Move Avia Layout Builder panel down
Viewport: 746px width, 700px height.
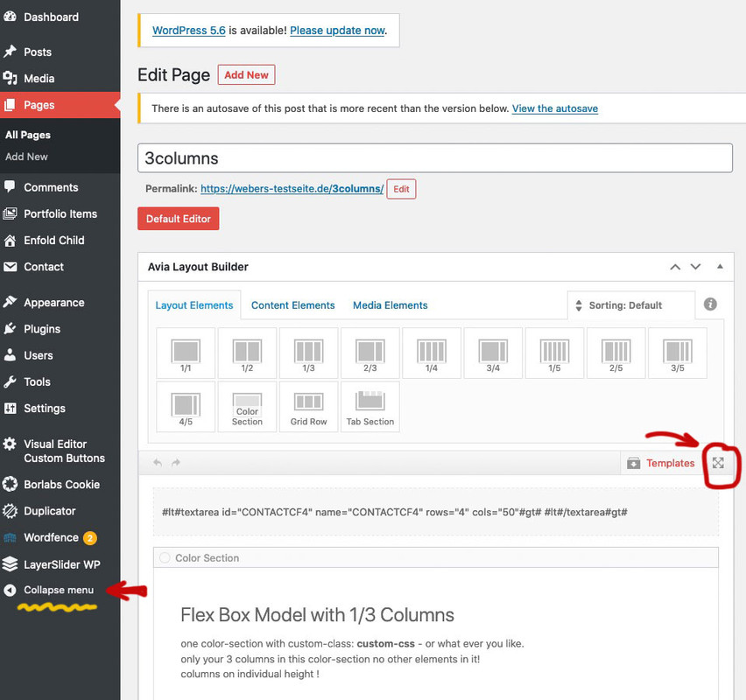coord(695,267)
